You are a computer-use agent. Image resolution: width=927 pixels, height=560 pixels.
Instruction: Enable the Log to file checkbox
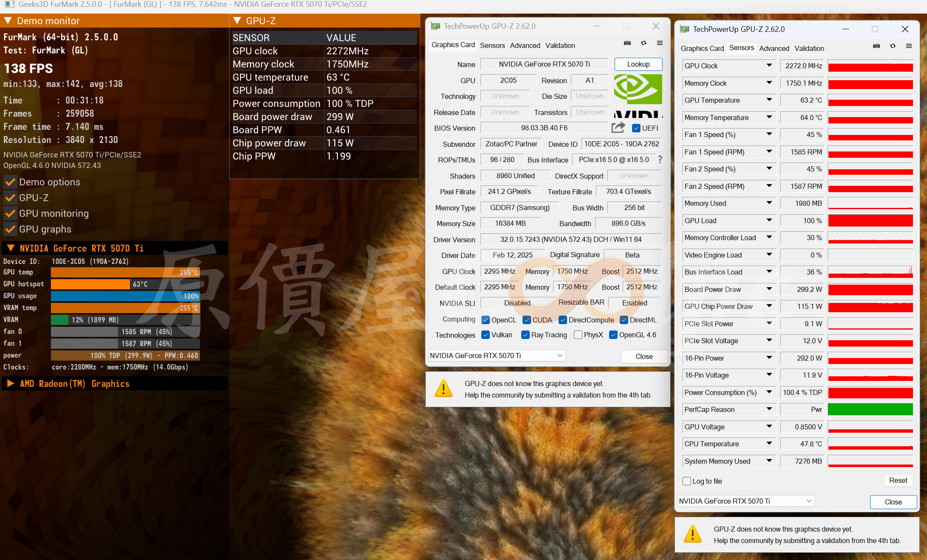point(687,481)
